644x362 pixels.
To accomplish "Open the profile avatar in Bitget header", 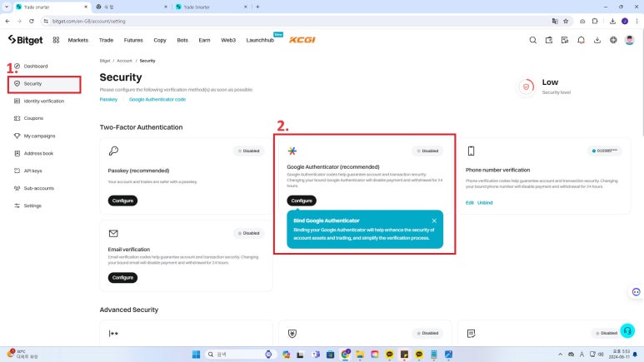I will (629, 40).
